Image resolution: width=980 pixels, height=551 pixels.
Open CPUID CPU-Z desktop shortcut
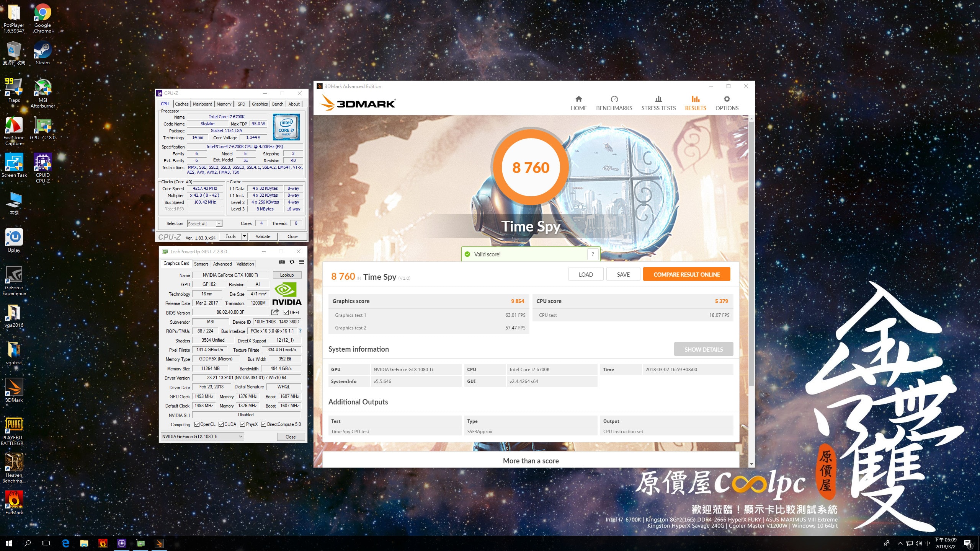[x=42, y=168]
